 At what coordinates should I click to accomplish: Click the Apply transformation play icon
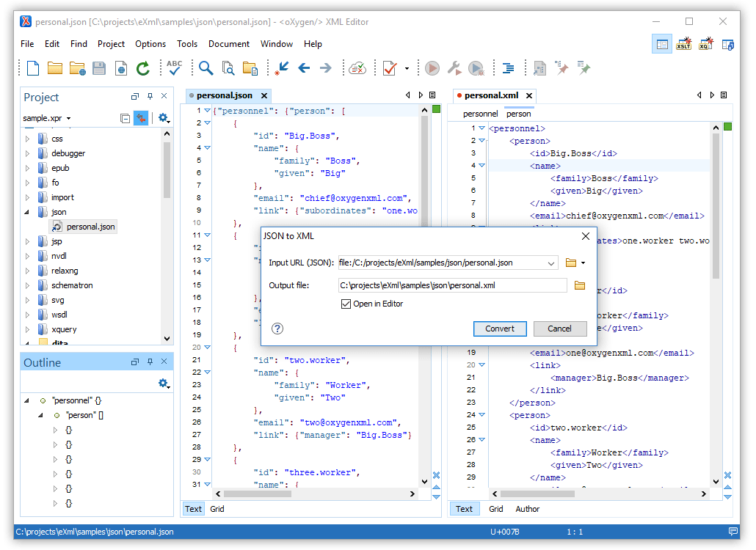click(x=432, y=68)
